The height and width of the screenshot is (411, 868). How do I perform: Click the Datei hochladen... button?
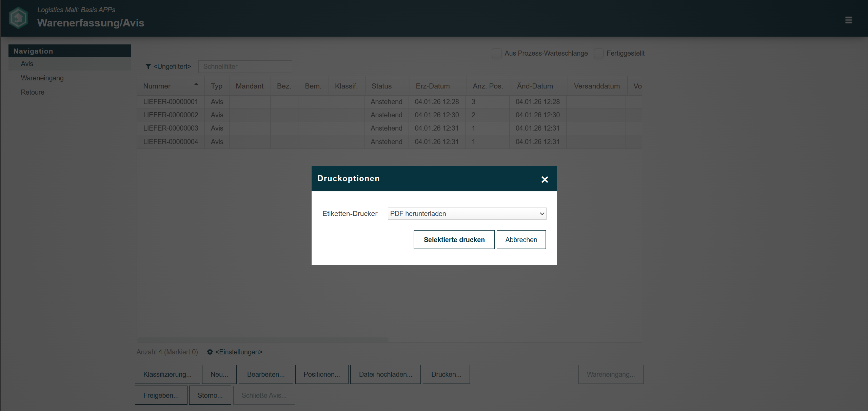click(x=385, y=374)
